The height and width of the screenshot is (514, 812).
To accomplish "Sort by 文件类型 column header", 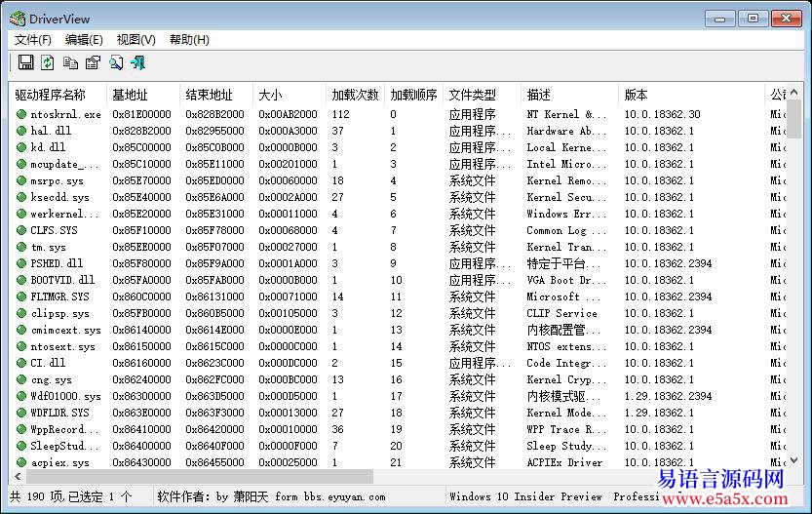I will [x=482, y=95].
